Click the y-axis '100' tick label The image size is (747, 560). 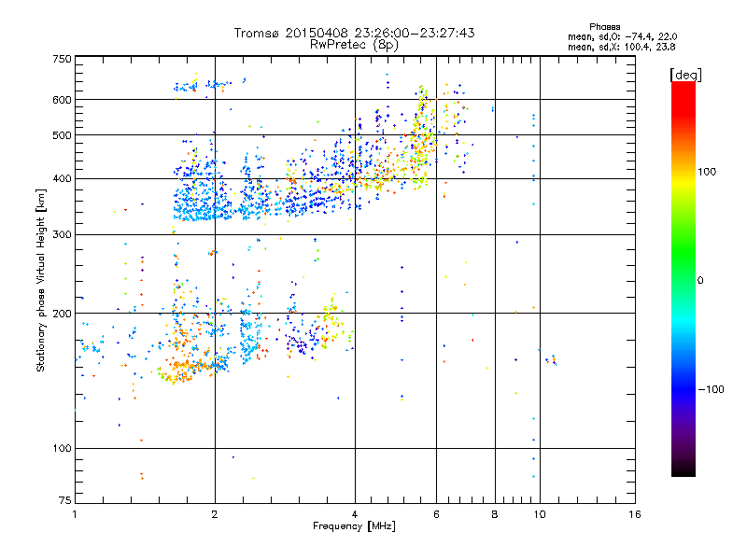pyautogui.click(x=62, y=449)
